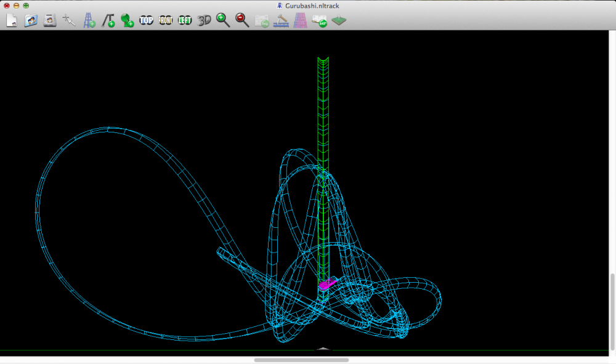The height and width of the screenshot is (364, 616).
Task: Insert a new track vertex
Action: click(x=107, y=20)
